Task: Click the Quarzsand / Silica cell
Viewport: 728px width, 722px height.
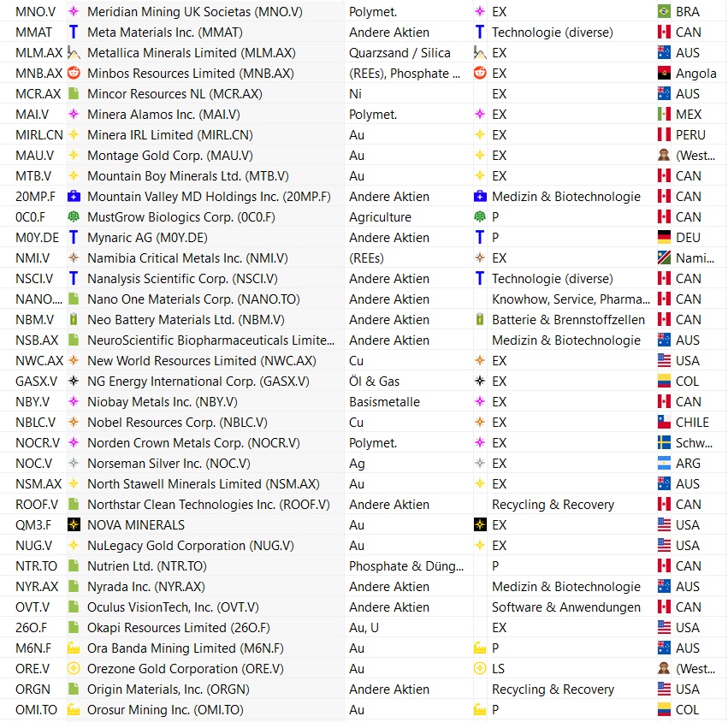Action: tap(400, 52)
